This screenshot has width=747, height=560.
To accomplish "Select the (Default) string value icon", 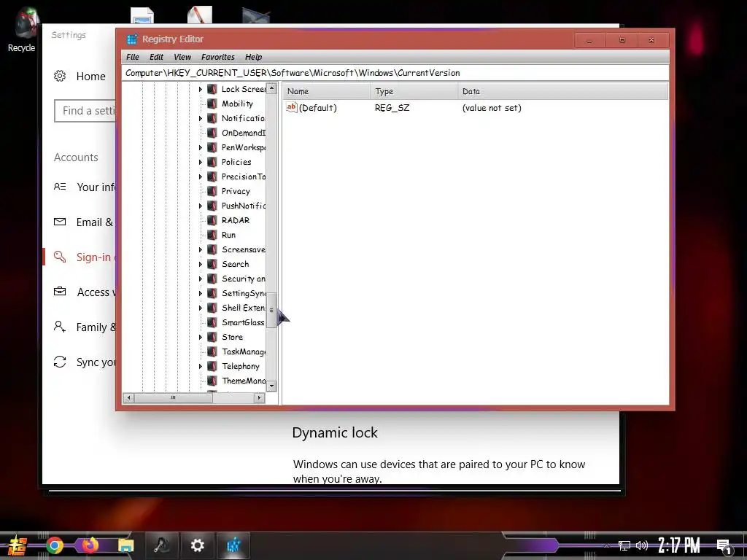I will click(292, 108).
